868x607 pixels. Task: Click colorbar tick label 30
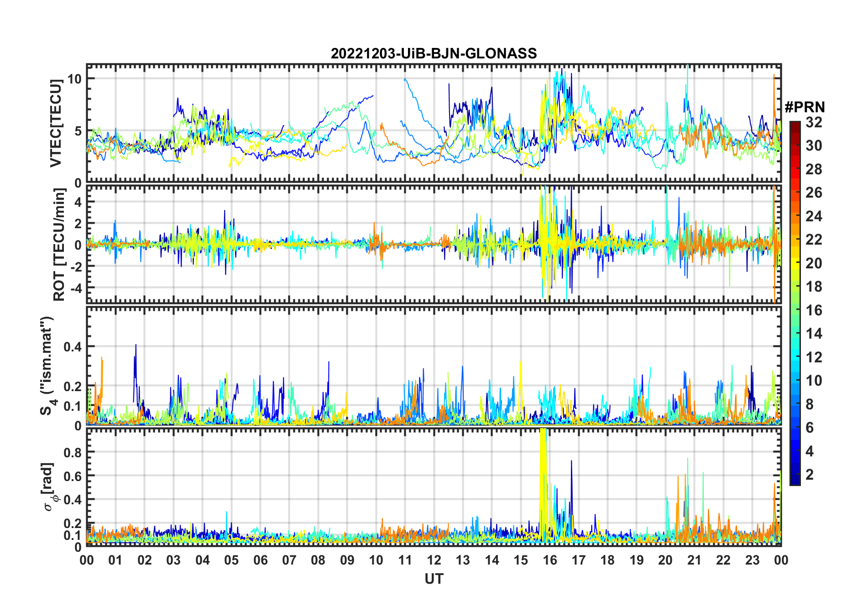(x=814, y=146)
